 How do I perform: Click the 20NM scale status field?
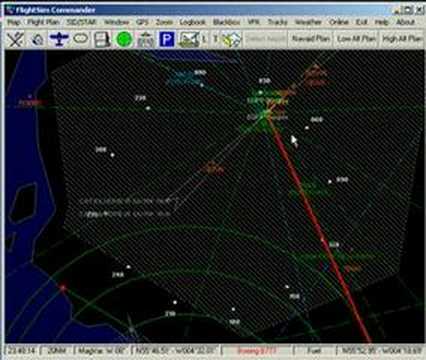pos(57,351)
